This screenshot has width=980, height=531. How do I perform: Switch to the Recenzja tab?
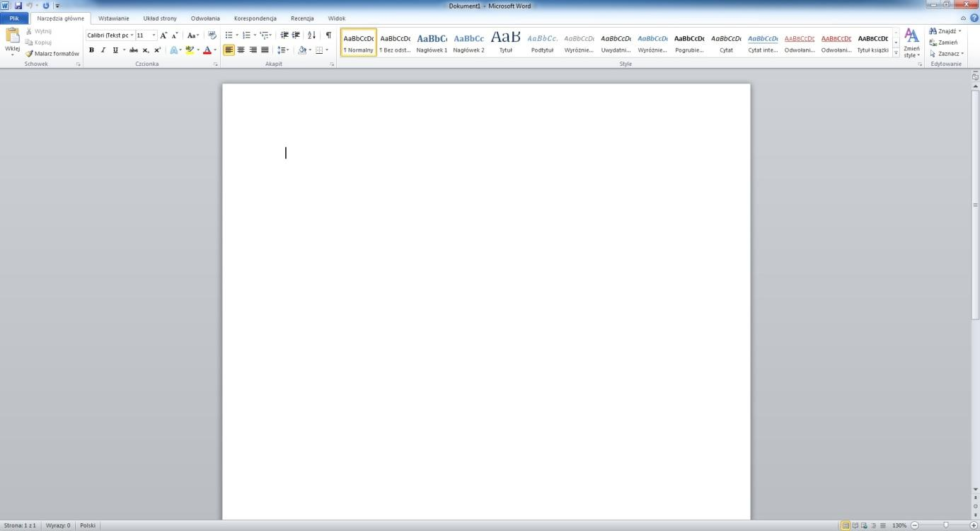click(302, 18)
